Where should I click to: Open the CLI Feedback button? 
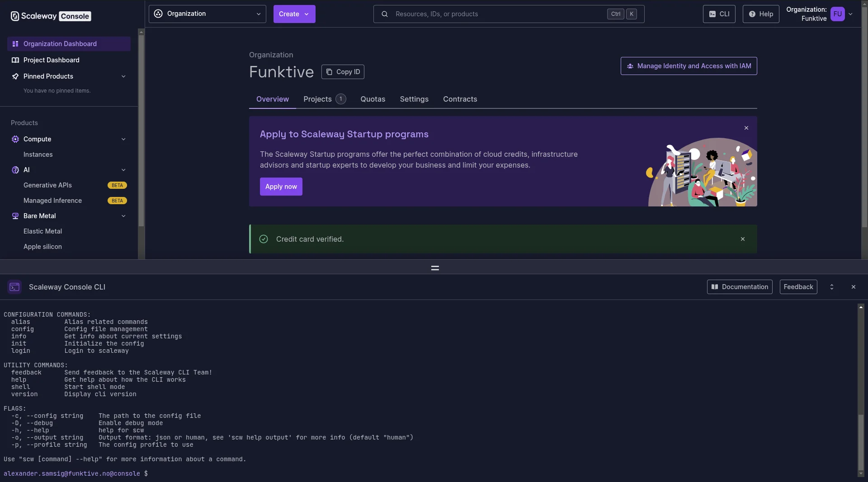(798, 287)
